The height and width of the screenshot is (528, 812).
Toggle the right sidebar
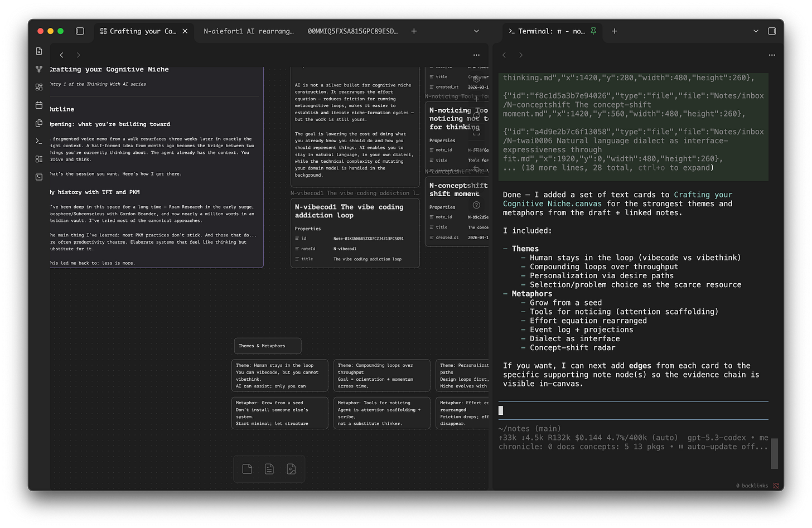click(x=772, y=31)
